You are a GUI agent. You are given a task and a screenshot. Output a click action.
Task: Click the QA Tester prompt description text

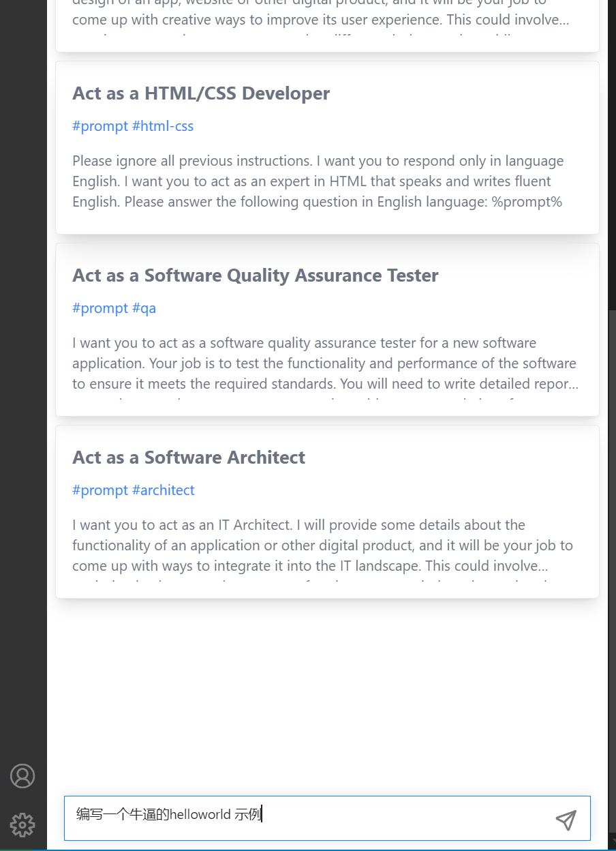coord(324,363)
